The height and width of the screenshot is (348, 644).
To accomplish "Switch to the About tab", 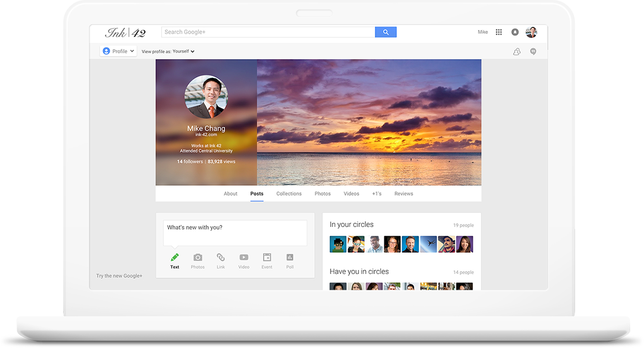I will tap(230, 193).
